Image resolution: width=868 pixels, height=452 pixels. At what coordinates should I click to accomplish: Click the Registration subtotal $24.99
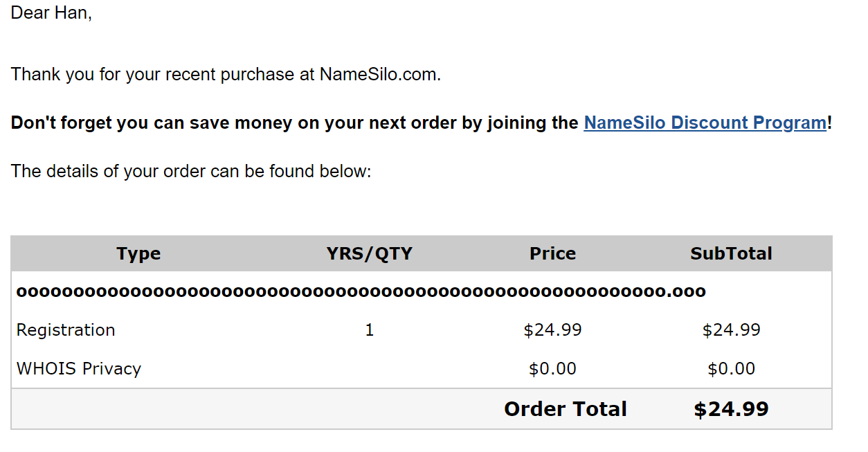coord(731,330)
